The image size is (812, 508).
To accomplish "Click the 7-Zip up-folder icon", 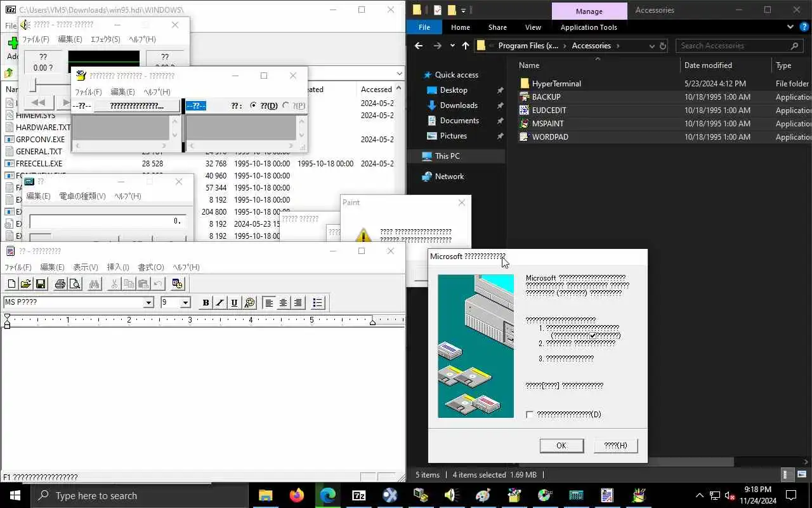I will click(x=9, y=73).
